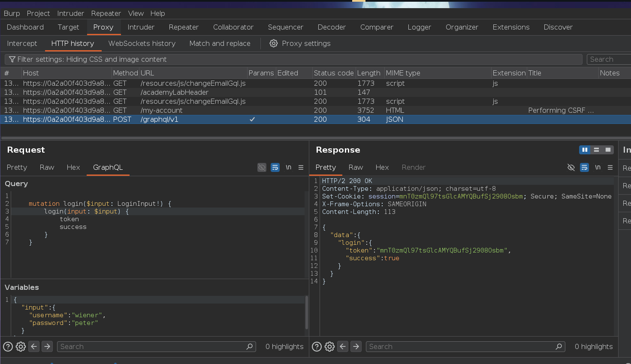
Task: Toggle hidden characters visibility in Response panel
Action: [x=571, y=167]
